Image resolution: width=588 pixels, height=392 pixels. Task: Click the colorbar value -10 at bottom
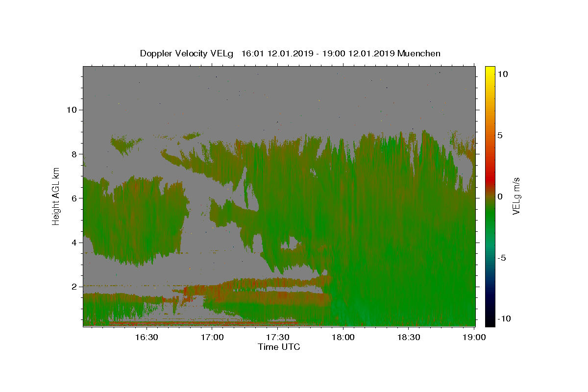[504, 319]
